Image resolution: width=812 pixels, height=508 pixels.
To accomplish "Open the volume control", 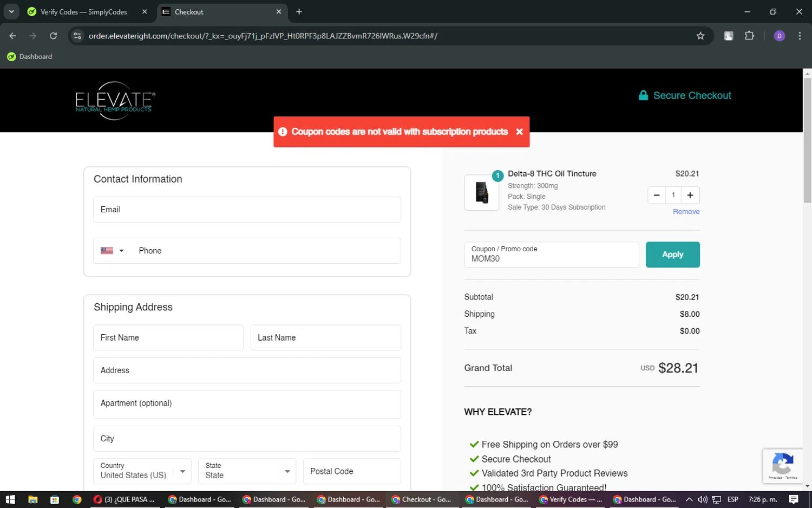I will click(703, 499).
